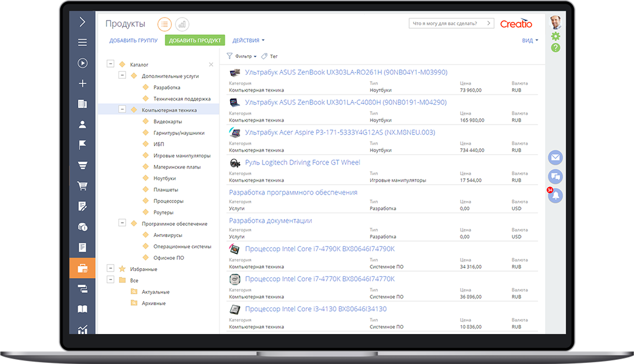634x364 pixels.
Task: Collapse the Программное обеспечение node
Action: pos(122,223)
